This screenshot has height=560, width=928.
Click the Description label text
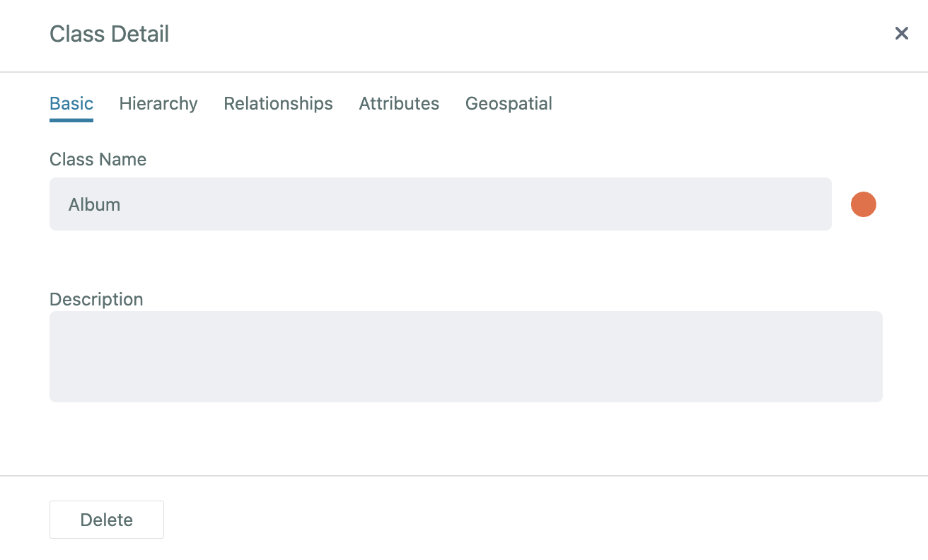point(96,299)
